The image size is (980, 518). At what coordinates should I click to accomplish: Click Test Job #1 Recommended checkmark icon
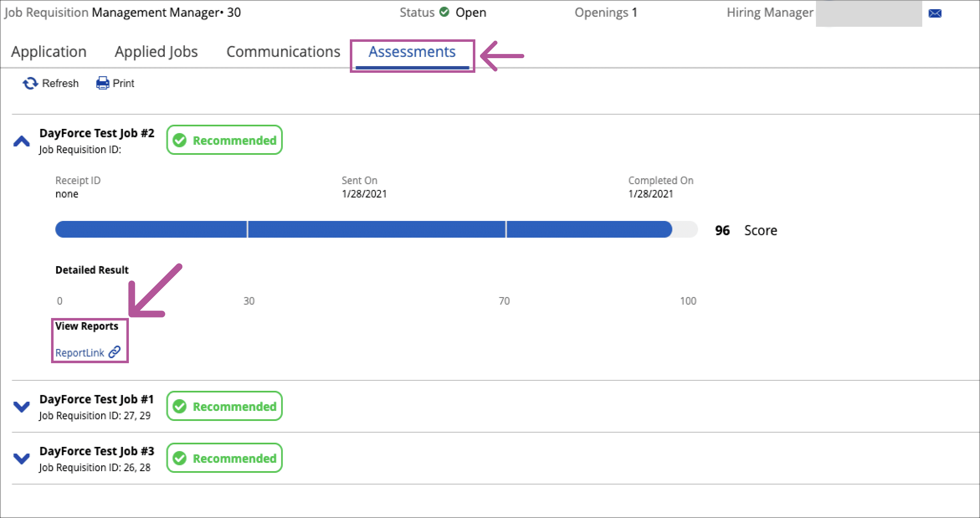180,406
